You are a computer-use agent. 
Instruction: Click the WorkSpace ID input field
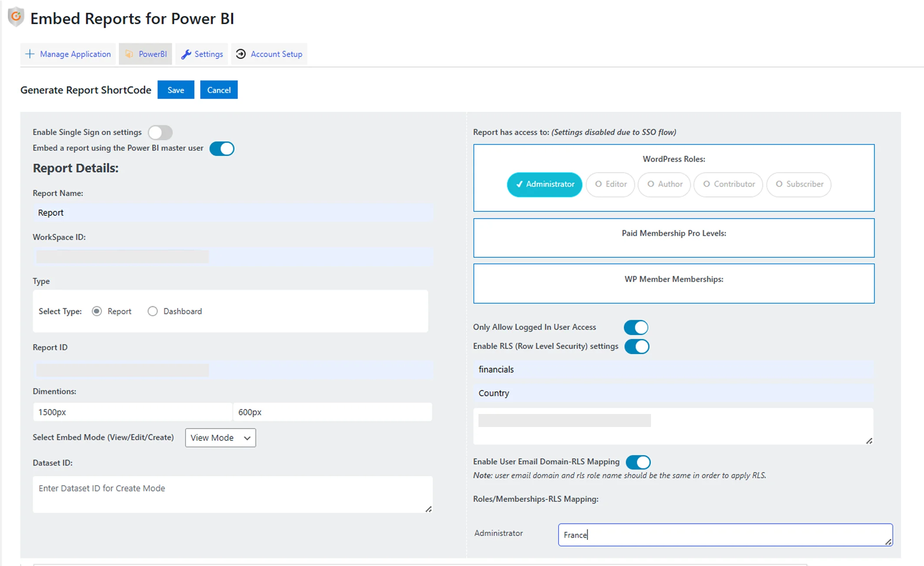[233, 257]
